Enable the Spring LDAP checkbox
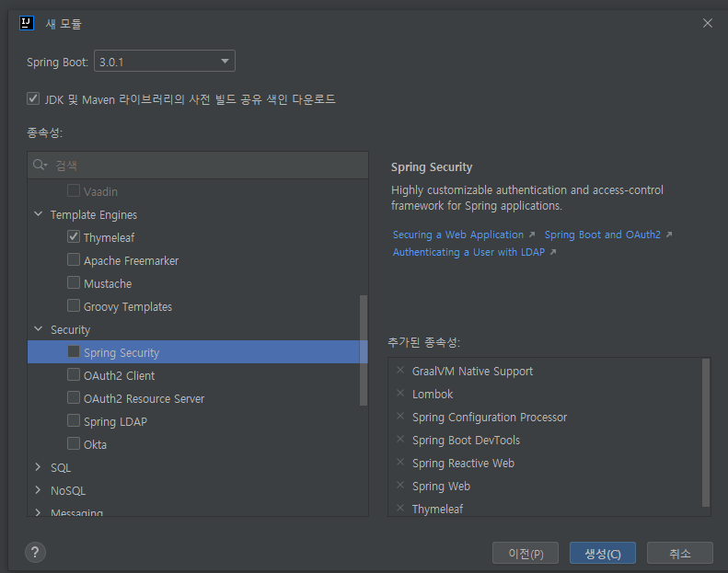Image resolution: width=728 pixels, height=573 pixels. [x=74, y=420]
